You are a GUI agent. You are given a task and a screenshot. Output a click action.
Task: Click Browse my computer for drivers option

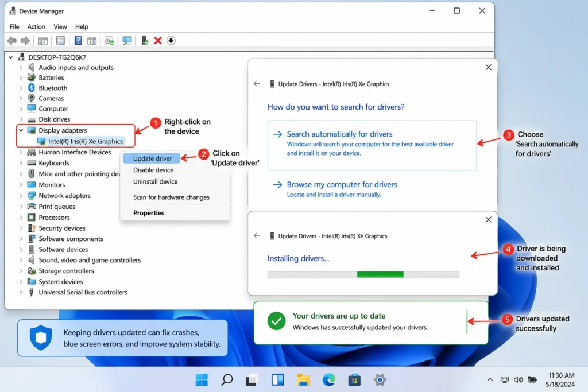pos(336,189)
